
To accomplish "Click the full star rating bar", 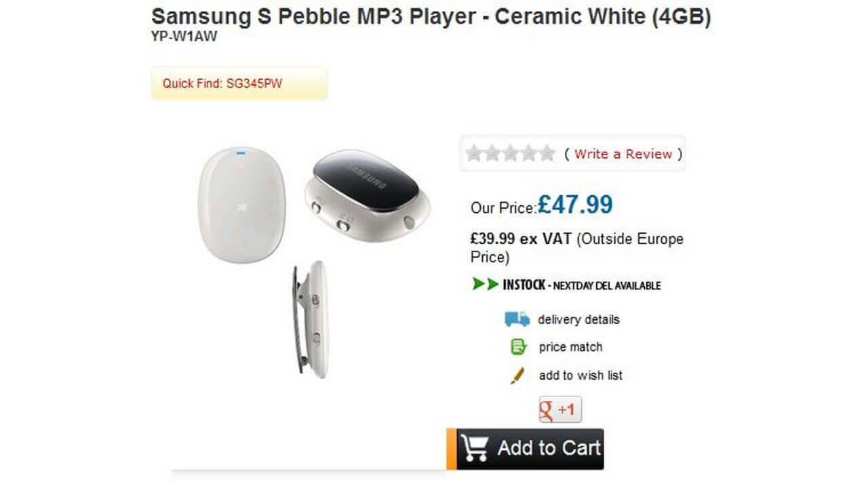I will click(510, 153).
